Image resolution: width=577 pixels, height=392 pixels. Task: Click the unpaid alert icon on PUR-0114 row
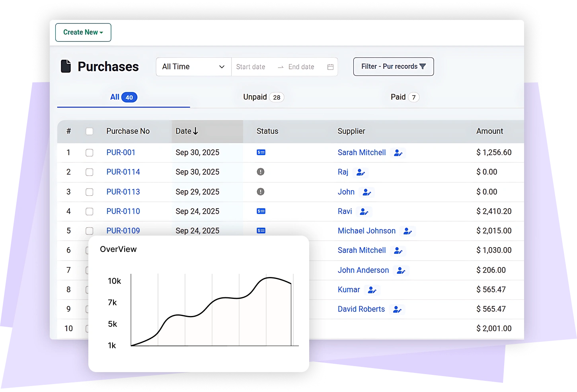click(x=261, y=172)
